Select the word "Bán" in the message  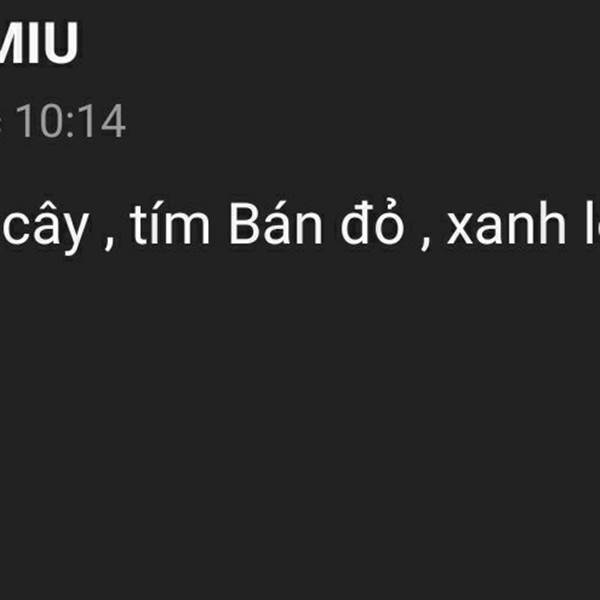(x=276, y=224)
